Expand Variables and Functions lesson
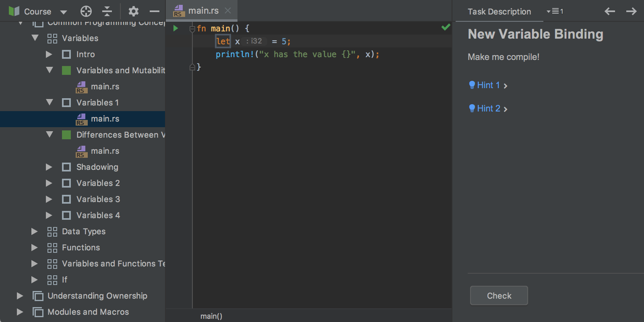This screenshot has height=322, width=644. tap(35, 263)
